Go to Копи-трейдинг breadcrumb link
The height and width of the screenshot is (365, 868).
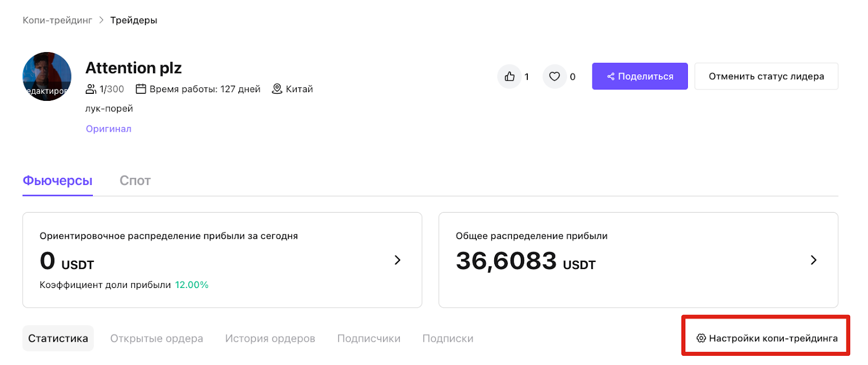[58, 21]
